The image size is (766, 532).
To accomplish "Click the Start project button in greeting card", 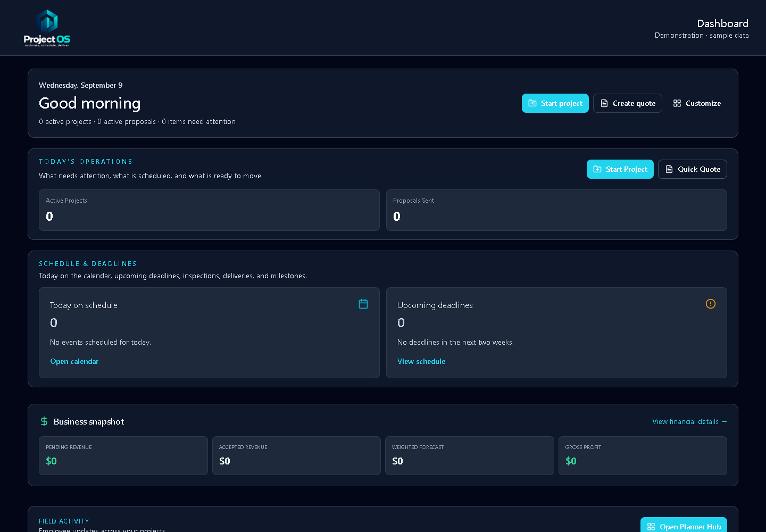I will [x=555, y=103].
